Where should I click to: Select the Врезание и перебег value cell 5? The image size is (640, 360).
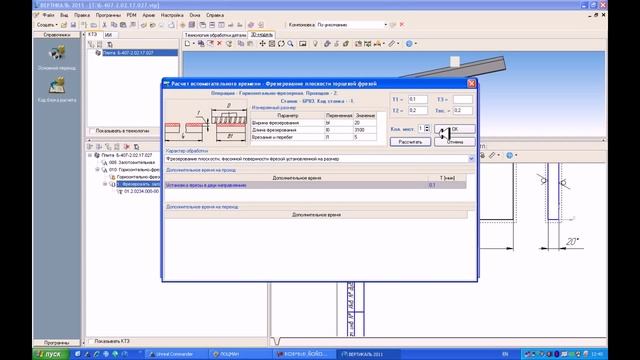(x=365, y=138)
